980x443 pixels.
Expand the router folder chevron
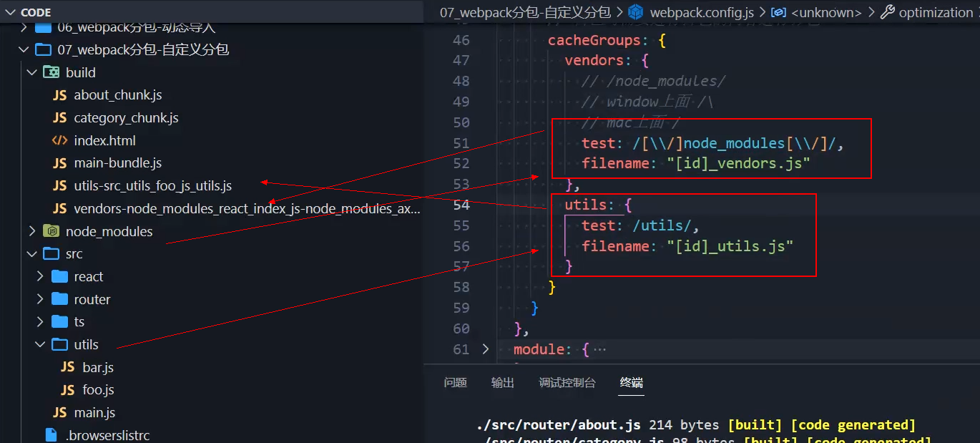pyautogui.click(x=40, y=299)
